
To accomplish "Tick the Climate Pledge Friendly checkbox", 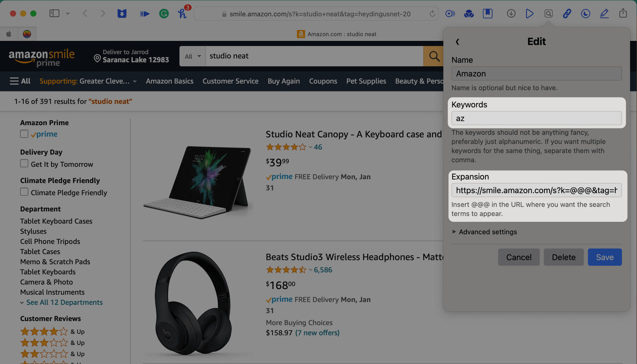I will (24, 192).
